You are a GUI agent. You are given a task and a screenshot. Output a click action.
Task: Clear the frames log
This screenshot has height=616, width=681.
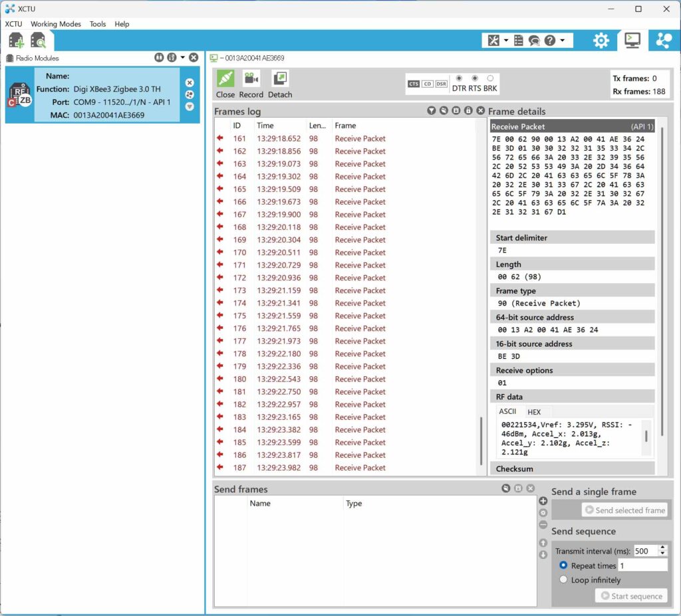(x=444, y=111)
